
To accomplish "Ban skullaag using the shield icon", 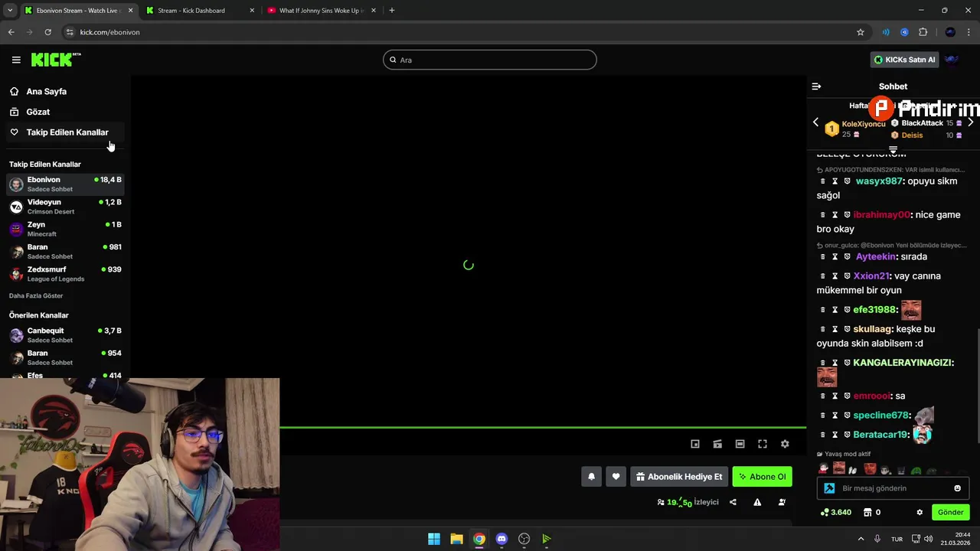I will click(x=848, y=329).
